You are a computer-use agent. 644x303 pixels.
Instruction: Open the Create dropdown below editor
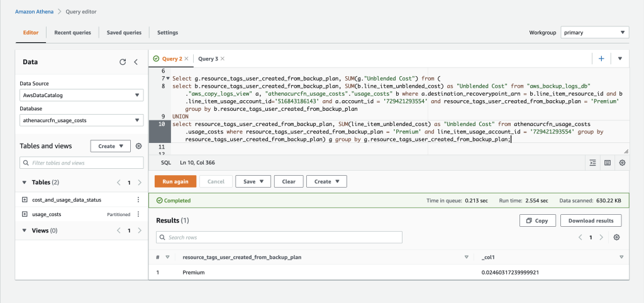pyautogui.click(x=326, y=181)
